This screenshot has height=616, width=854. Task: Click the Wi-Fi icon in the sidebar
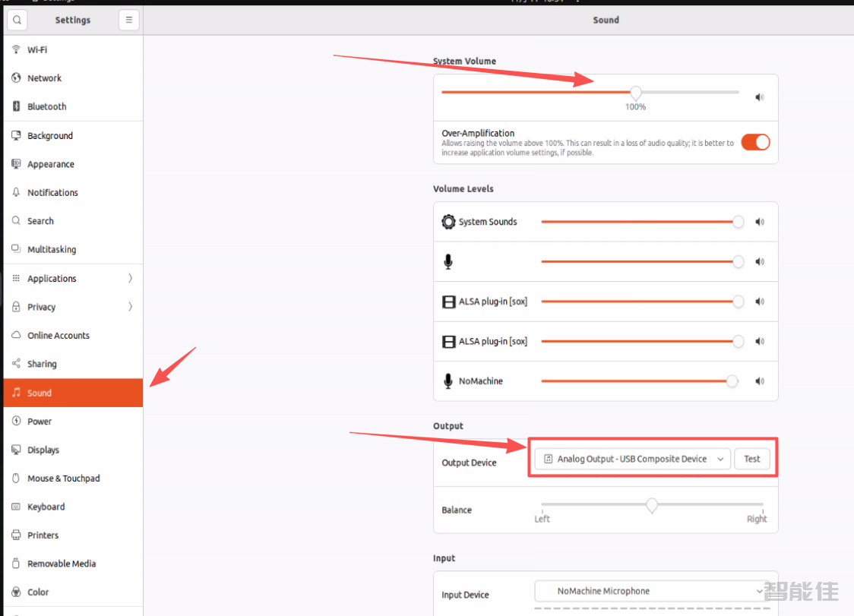[x=16, y=49]
